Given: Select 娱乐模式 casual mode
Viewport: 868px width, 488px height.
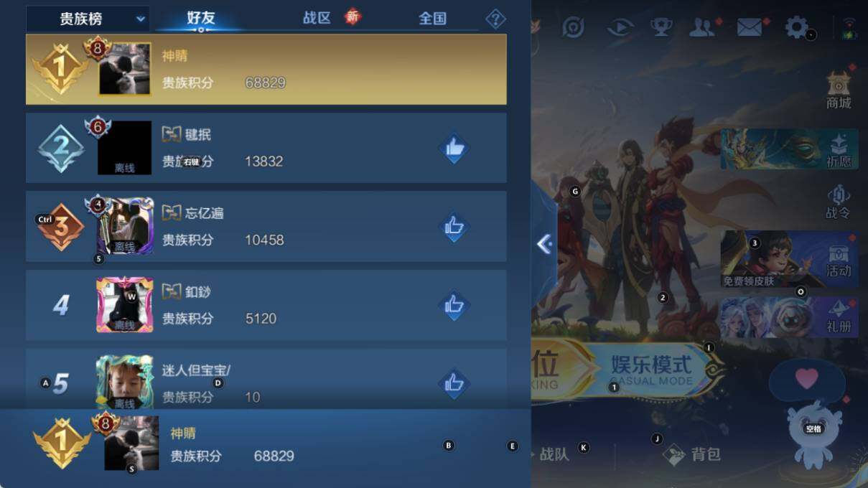Looking at the screenshot, I should (x=650, y=370).
